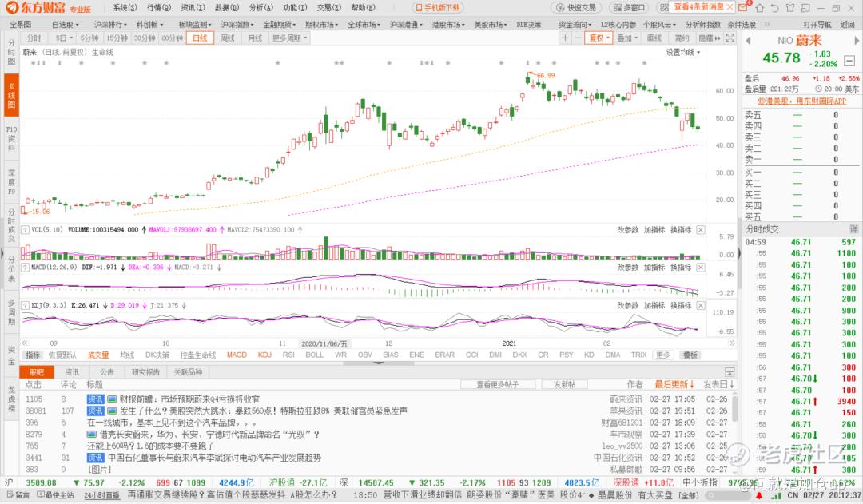Click the 留言 message icon in status bar

coord(19,495)
